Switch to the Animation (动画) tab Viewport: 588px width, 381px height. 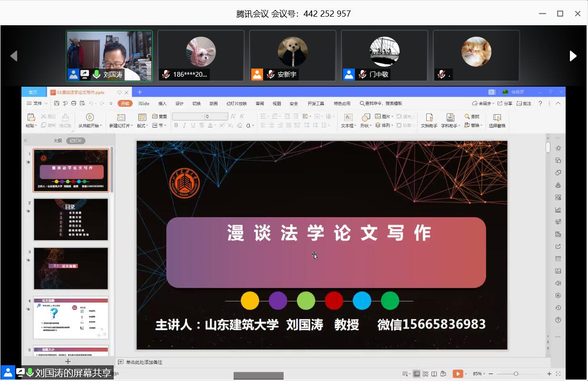point(214,103)
